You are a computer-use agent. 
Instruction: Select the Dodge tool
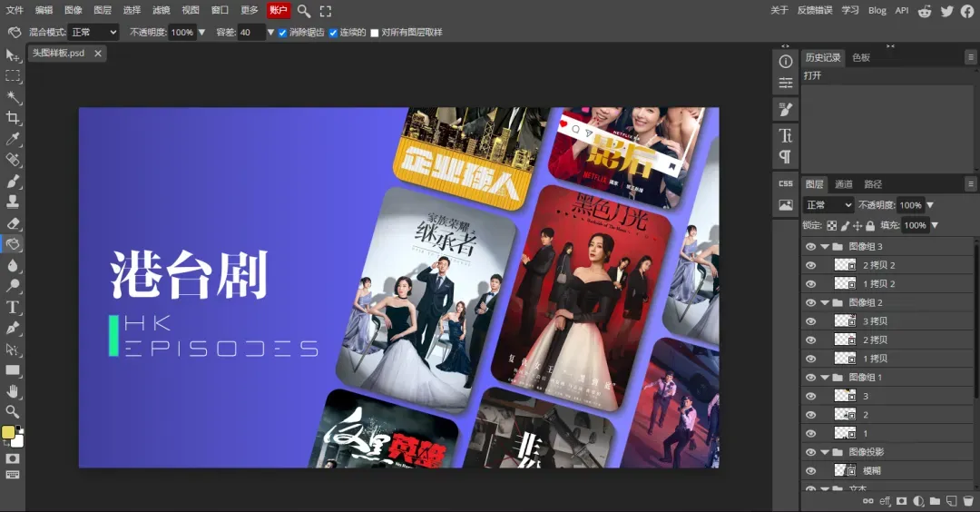(13, 286)
